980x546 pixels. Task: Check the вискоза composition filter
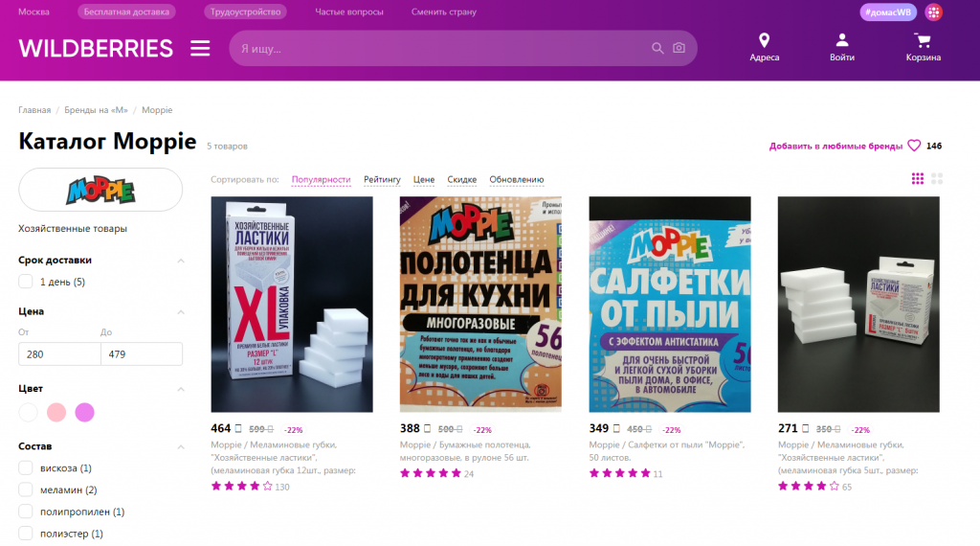[26, 467]
